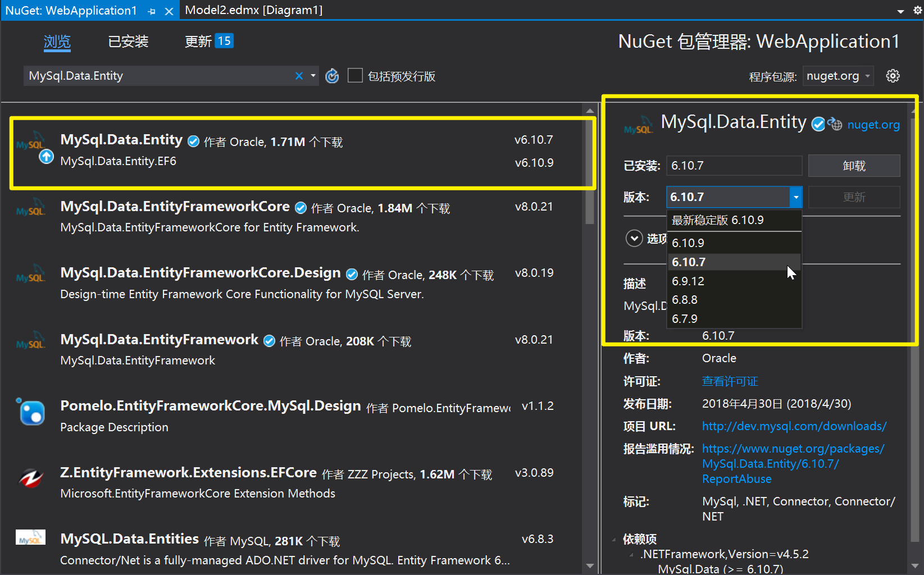The image size is (924, 575).
Task: Open the package source nuget.org dropdown
Action: point(838,76)
